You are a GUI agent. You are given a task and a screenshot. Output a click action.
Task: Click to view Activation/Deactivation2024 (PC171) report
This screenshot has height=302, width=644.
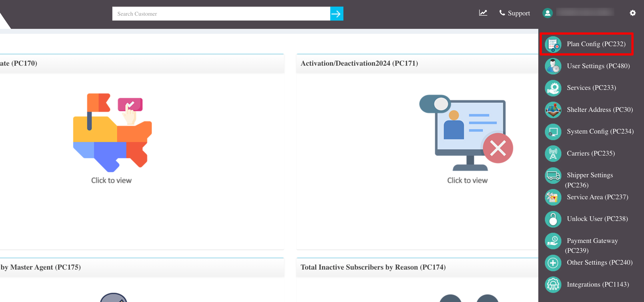(467, 180)
